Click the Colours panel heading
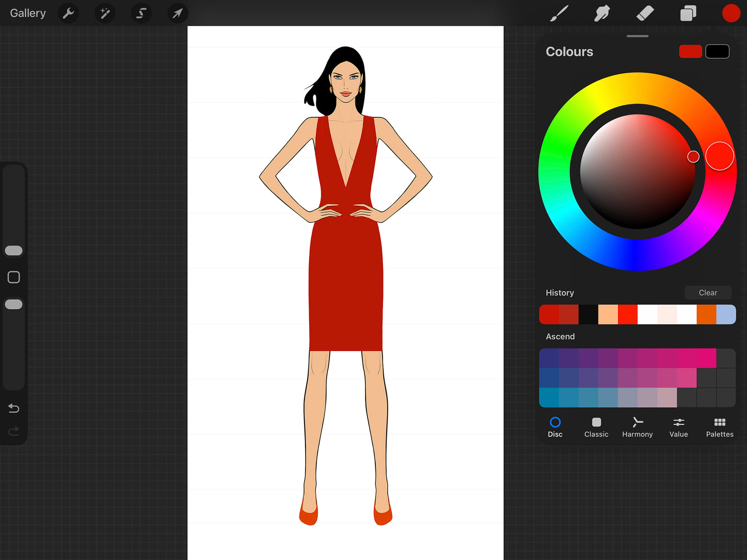The height and width of the screenshot is (560, 747). pos(569,52)
